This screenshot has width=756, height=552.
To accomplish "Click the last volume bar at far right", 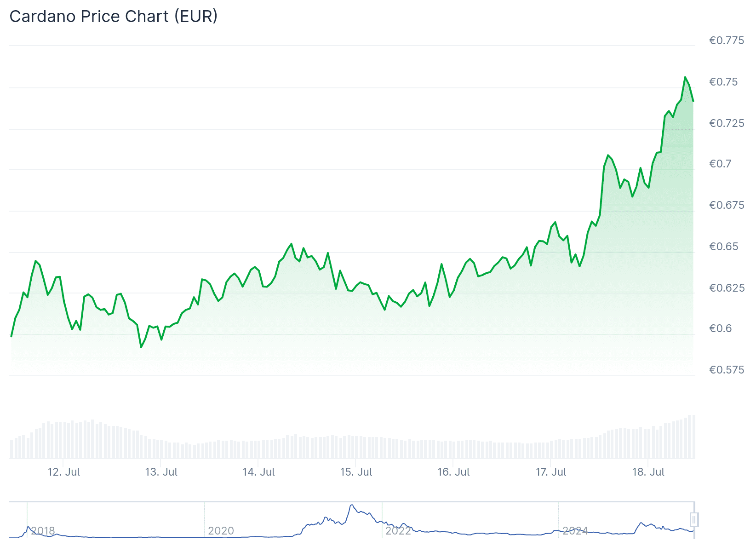I will [x=693, y=437].
